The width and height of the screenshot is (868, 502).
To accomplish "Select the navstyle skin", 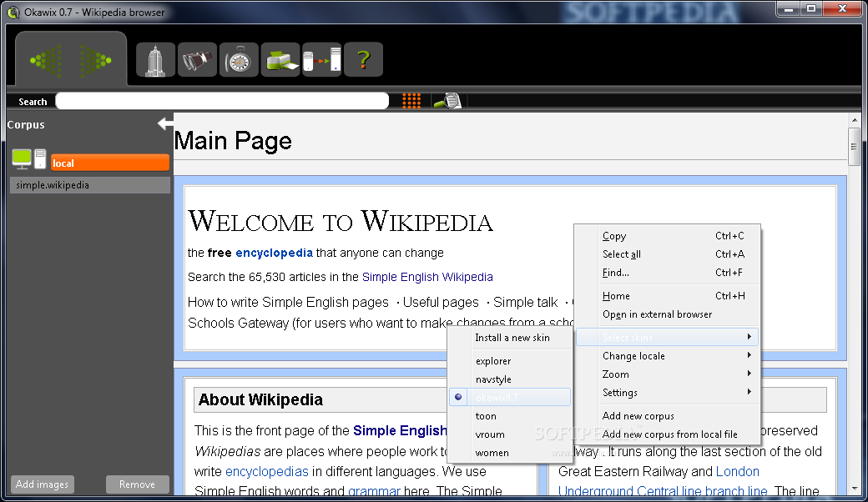I will tap(510, 379).
